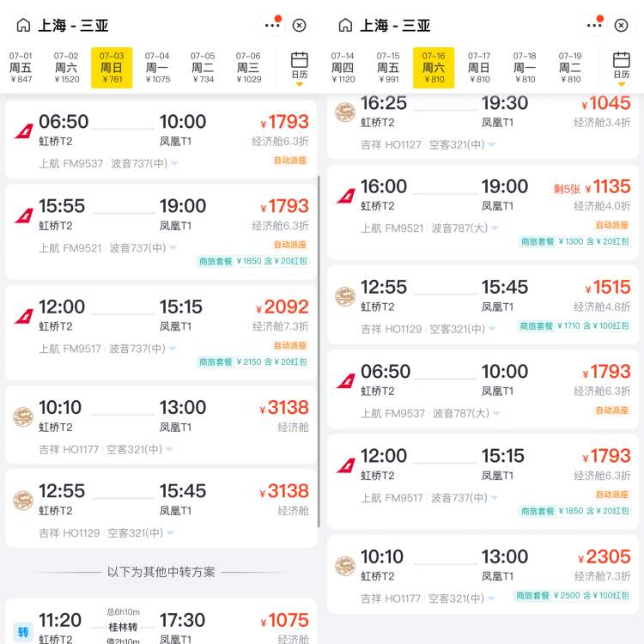Open the three-dot menu in left panel

tap(272, 26)
